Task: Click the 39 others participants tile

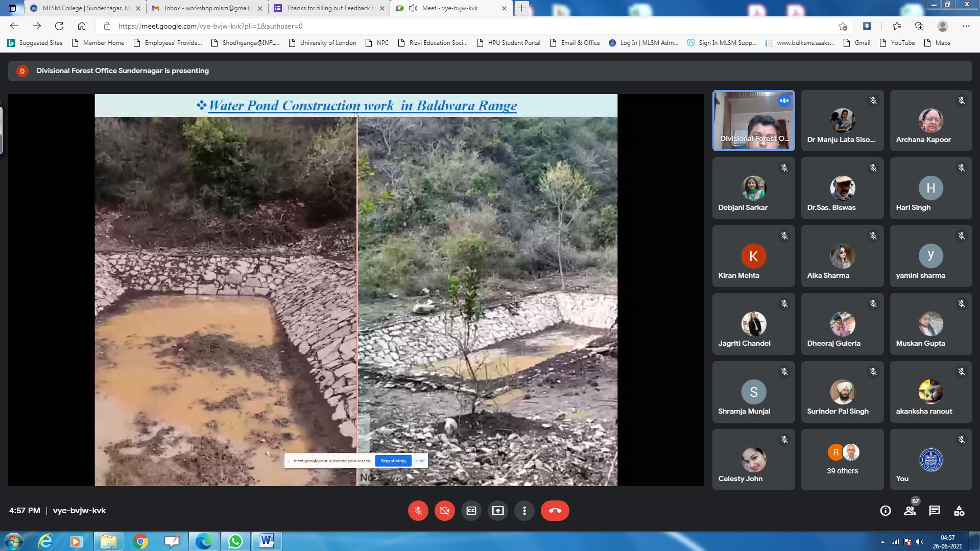Action: pyautogui.click(x=842, y=460)
